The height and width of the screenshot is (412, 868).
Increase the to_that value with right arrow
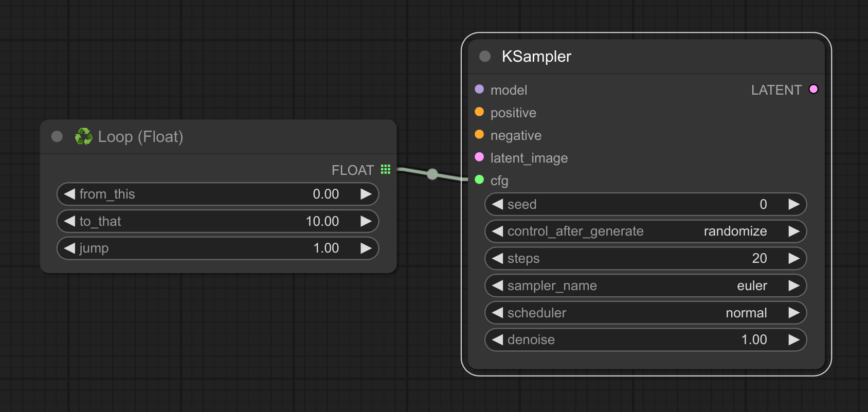(366, 221)
